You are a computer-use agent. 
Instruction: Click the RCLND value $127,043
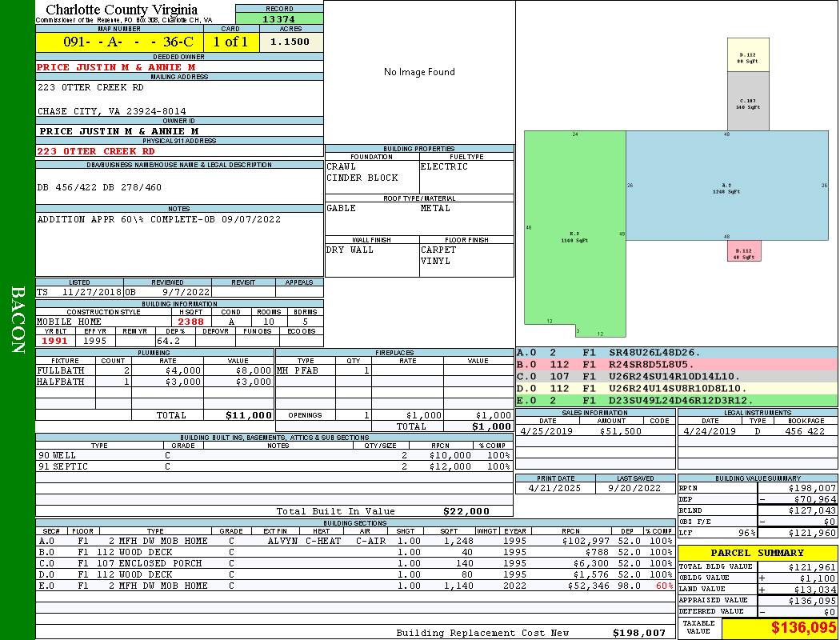point(812,511)
